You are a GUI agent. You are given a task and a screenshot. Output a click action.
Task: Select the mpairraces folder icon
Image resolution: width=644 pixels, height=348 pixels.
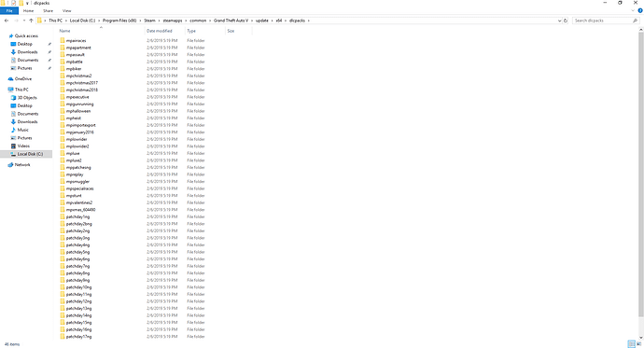click(63, 41)
